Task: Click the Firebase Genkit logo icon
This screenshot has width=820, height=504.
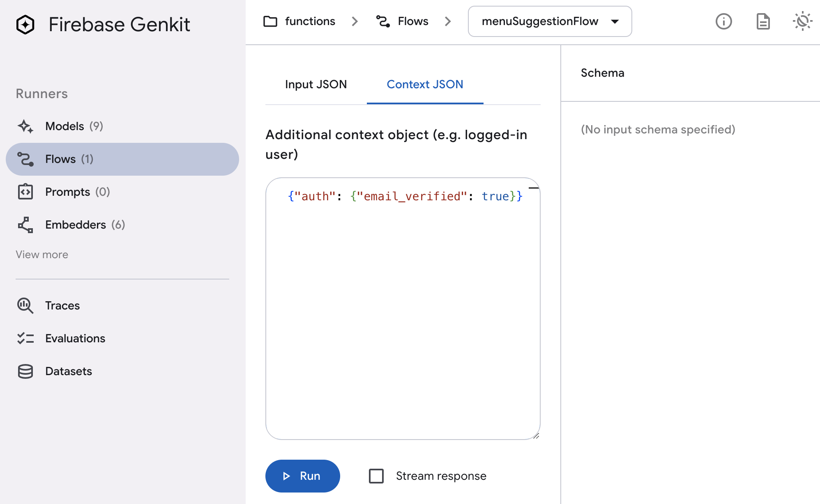Action: 25,25
